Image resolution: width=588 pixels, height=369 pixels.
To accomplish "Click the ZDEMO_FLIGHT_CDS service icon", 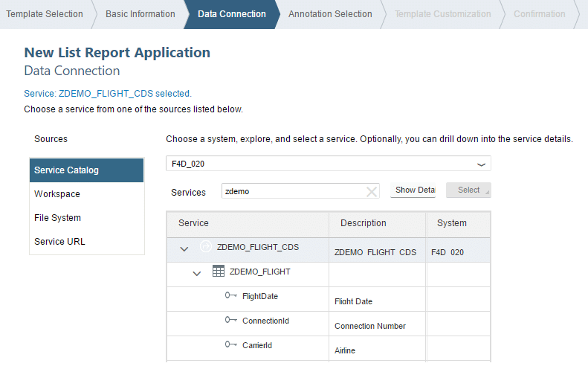I will click(206, 247).
